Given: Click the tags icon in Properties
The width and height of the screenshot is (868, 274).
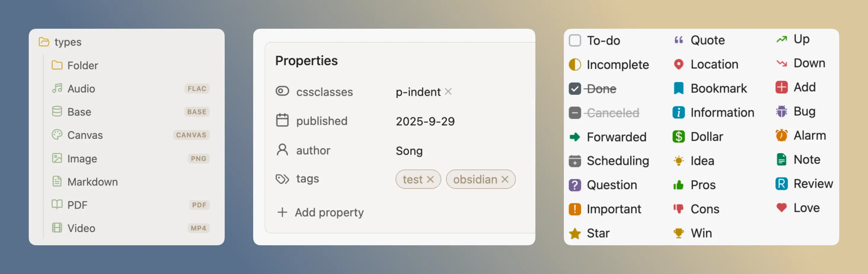Looking at the screenshot, I should coord(282,179).
